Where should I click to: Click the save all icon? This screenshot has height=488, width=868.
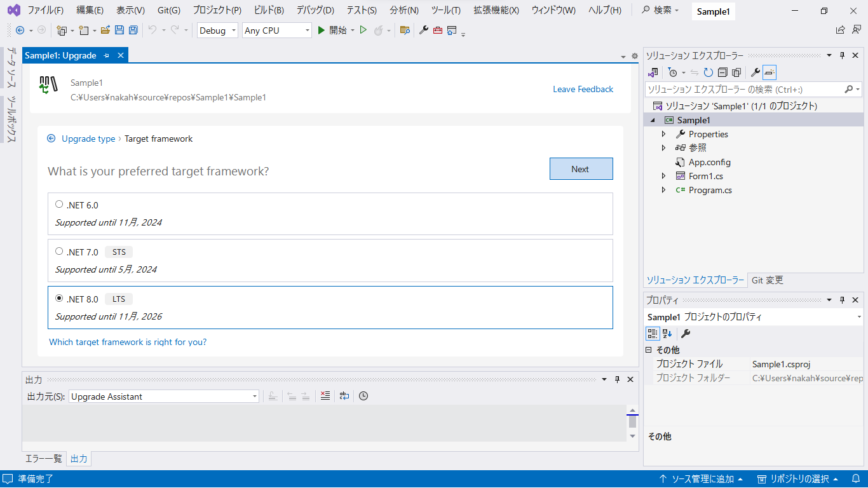[x=133, y=30]
